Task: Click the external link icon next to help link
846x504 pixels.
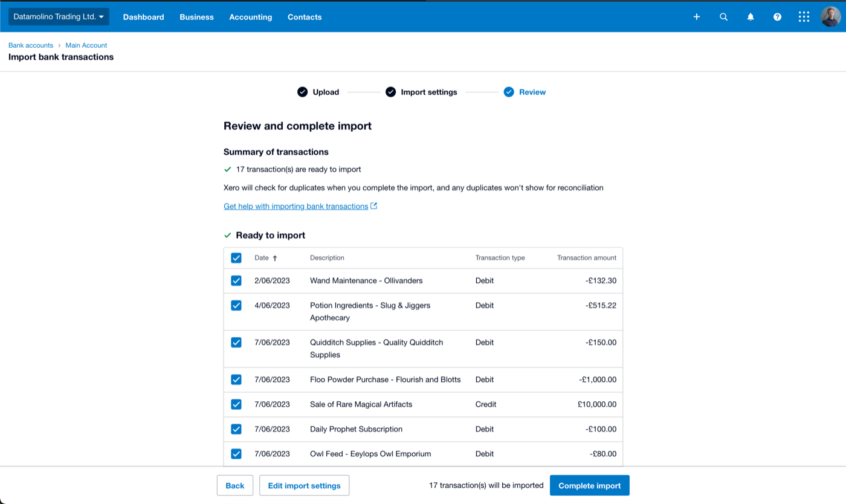Action: pyautogui.click(x=373, y=205)
